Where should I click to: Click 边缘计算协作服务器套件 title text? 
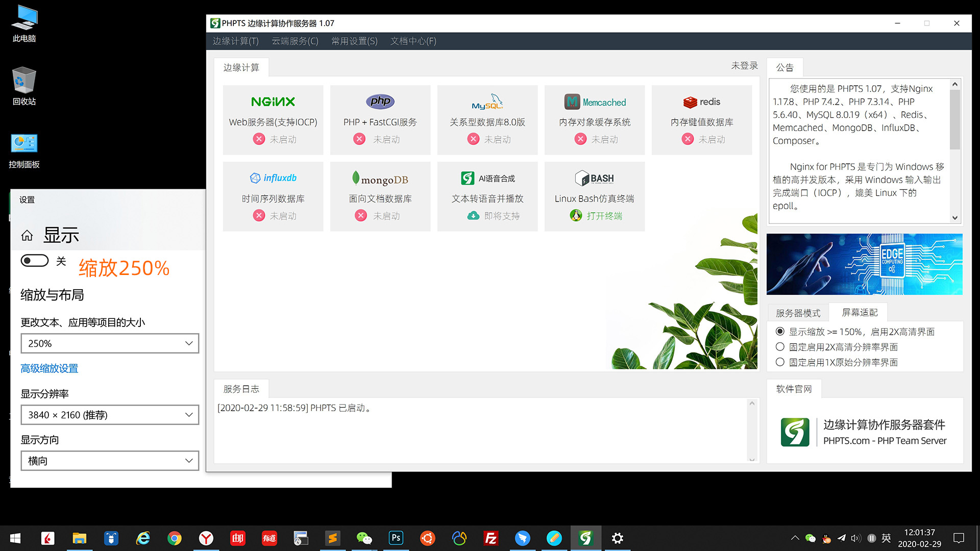[884, 424]
